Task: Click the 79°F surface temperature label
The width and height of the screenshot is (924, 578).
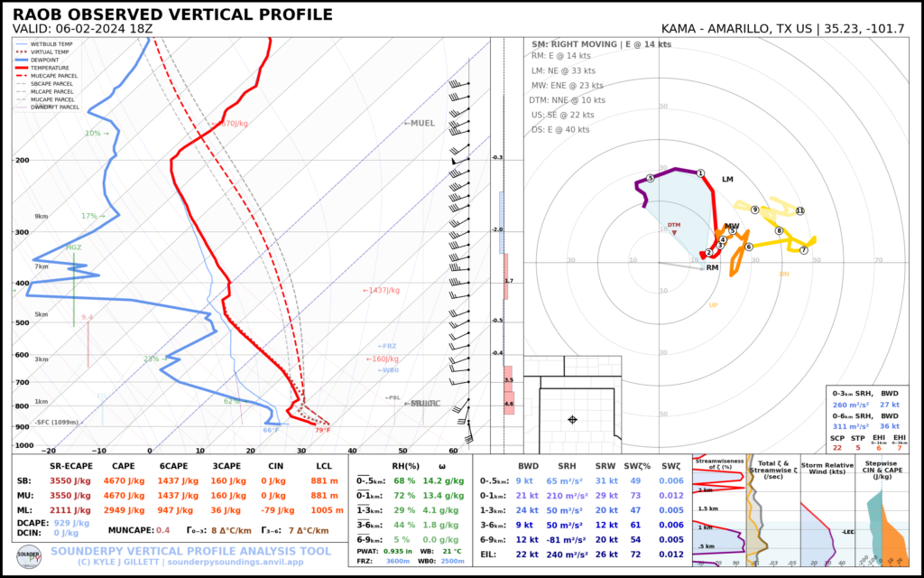Action: click(x=322, y=430)
